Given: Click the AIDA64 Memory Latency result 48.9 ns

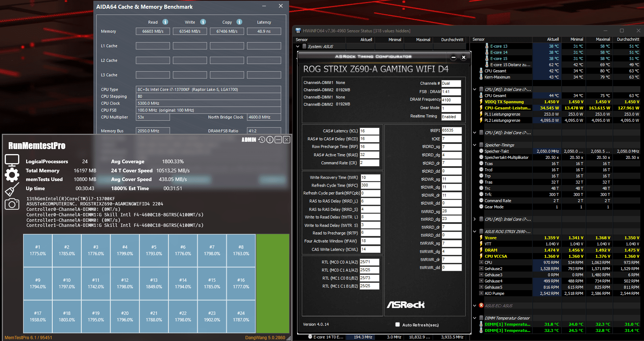Looking at the screenshot, I should coord(264,31).
